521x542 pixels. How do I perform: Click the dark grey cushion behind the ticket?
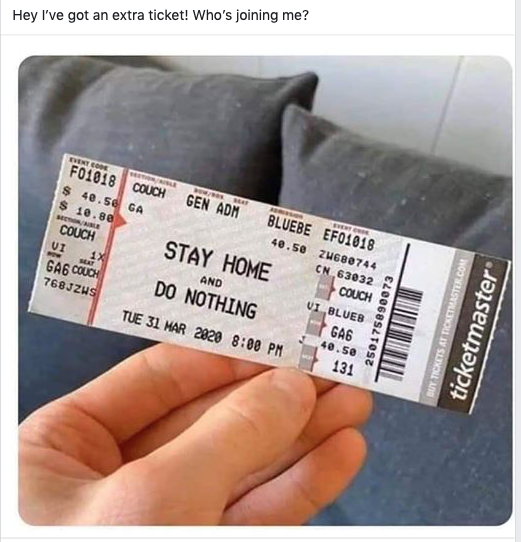[x=173, y=114]
